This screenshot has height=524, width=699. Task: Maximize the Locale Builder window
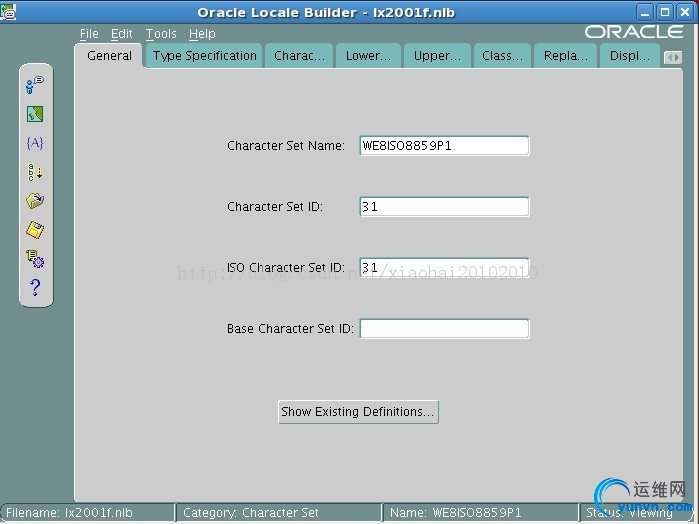(665, 12)
